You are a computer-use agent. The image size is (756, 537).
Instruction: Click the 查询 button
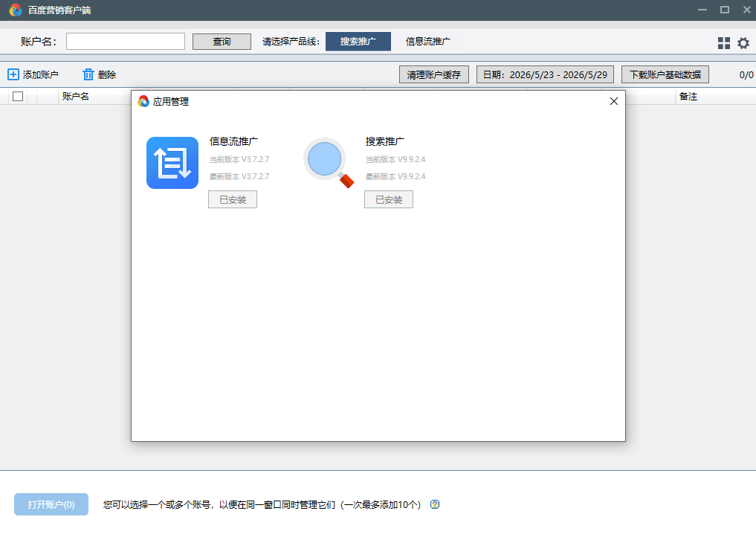[x=222, y=42]
